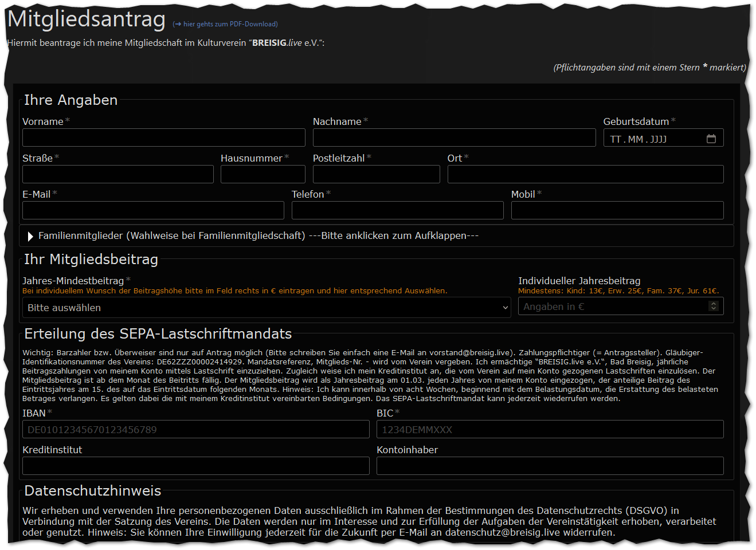Click the Geburtsdatum date text area

648,139
